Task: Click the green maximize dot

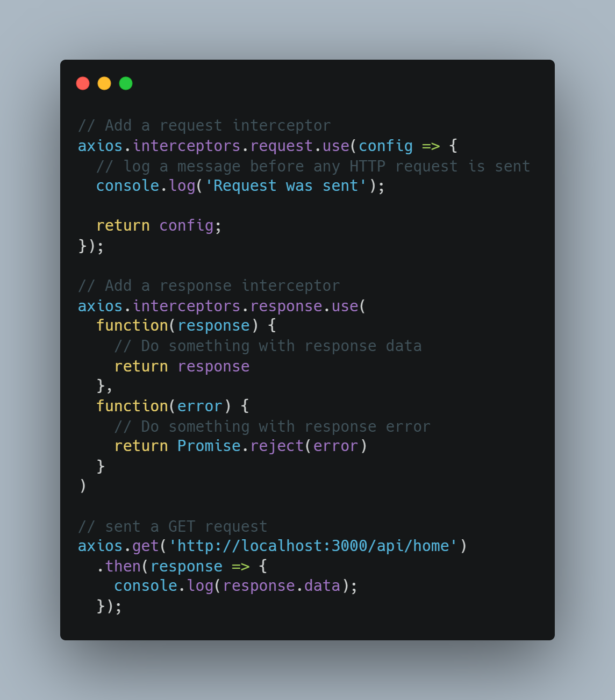Action: (x=126, y=83)
